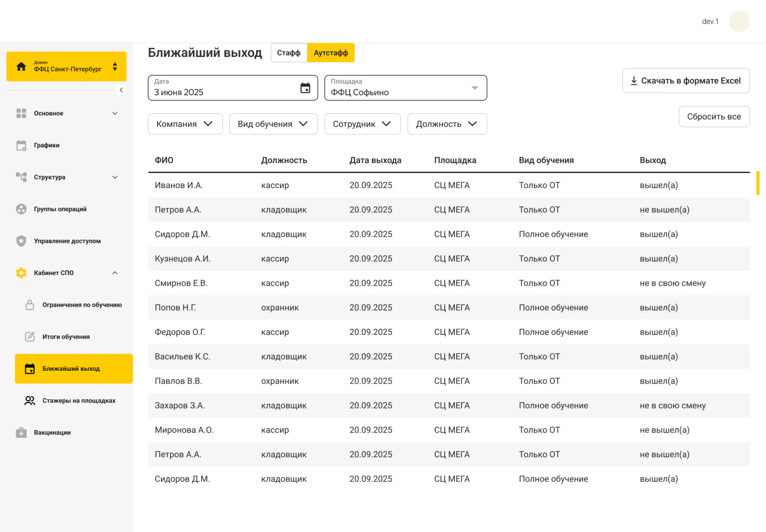Click the Графики calendar icon

pyautogui.click(x=21, y=145)
